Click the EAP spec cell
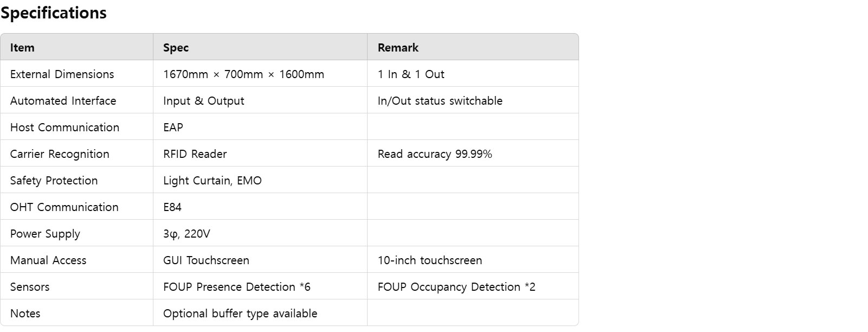The height and width of the screenshot is (332, 868). tap(260, 127)
